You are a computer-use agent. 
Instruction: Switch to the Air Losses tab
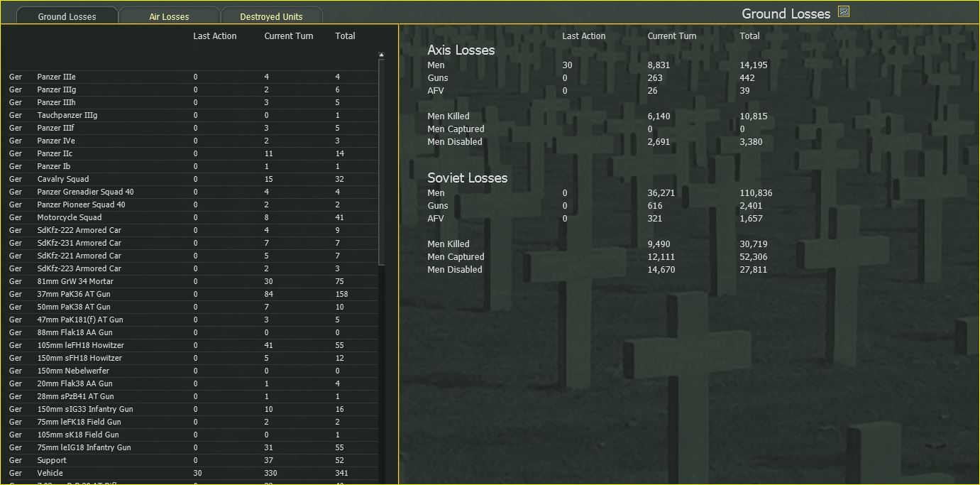click(x=169, y=16)
